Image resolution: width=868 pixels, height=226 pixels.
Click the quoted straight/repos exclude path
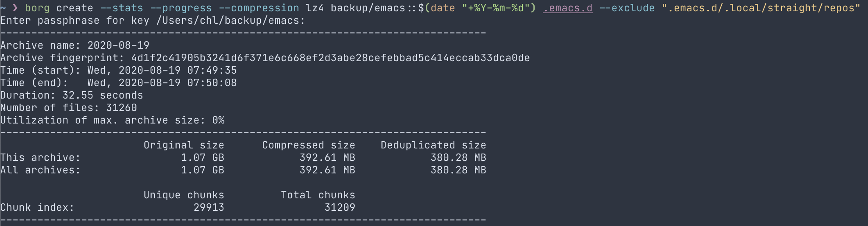(761, 8)
